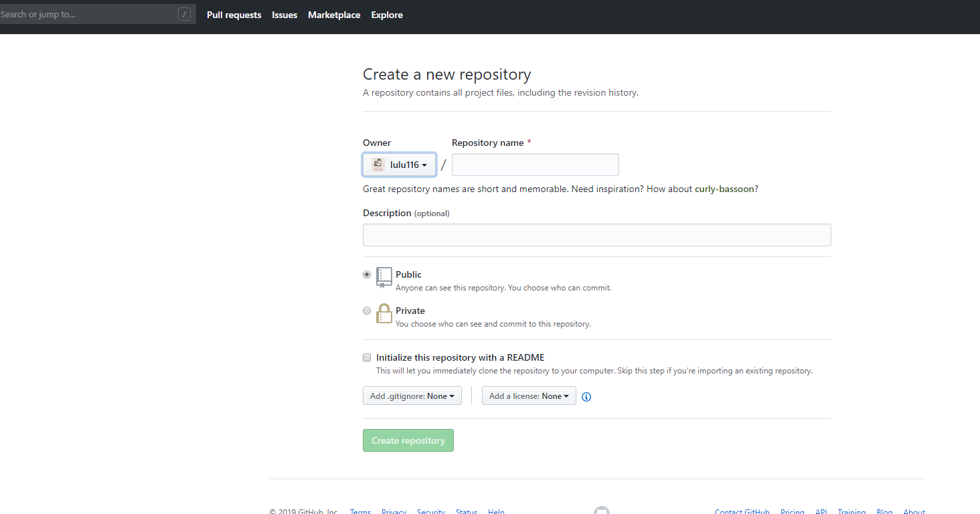Screen dimensions: 980x514
Task: Open the Security footer link
Action: pos(431,512)
